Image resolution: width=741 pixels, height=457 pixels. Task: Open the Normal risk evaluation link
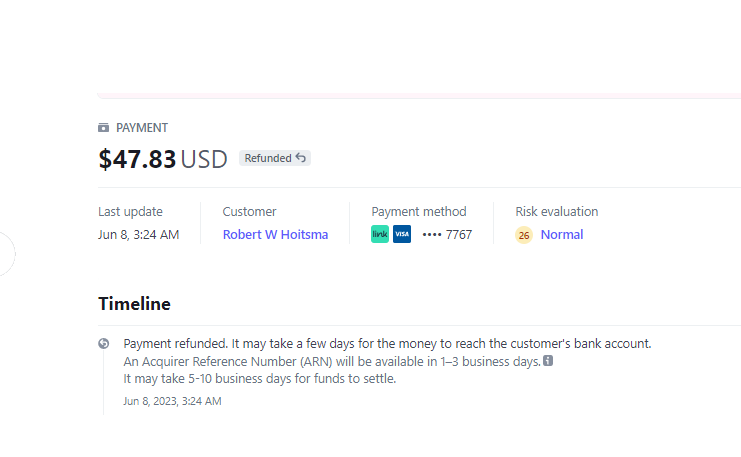(562, 235)
